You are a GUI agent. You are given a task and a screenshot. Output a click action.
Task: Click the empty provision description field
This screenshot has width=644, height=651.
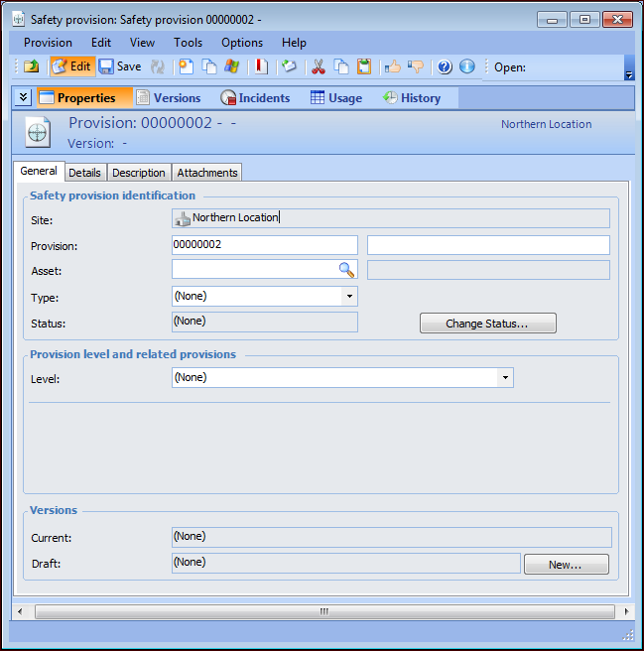[488, 245]
